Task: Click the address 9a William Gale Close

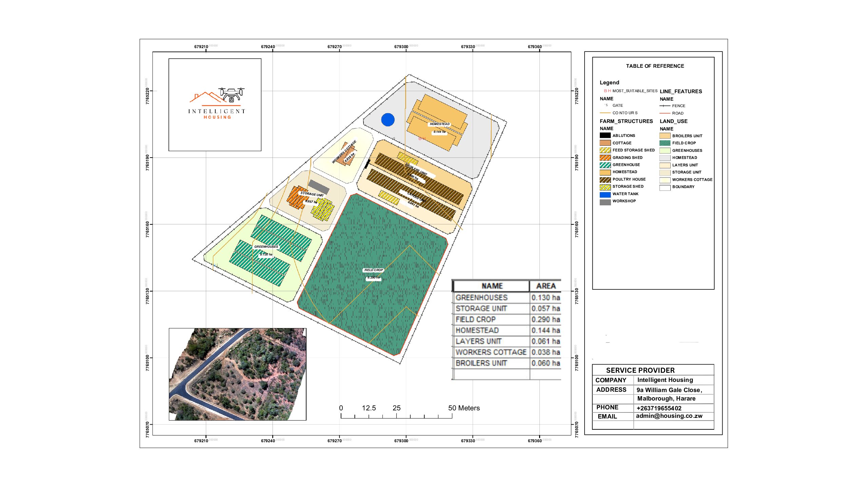Action: [x=669, y=390]
